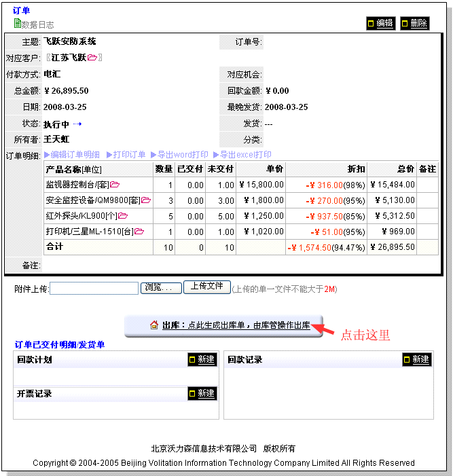This screenshot has height=476, width=453.
Task: Create new 回款记录 entry with 新建
Action: [416, 360]
